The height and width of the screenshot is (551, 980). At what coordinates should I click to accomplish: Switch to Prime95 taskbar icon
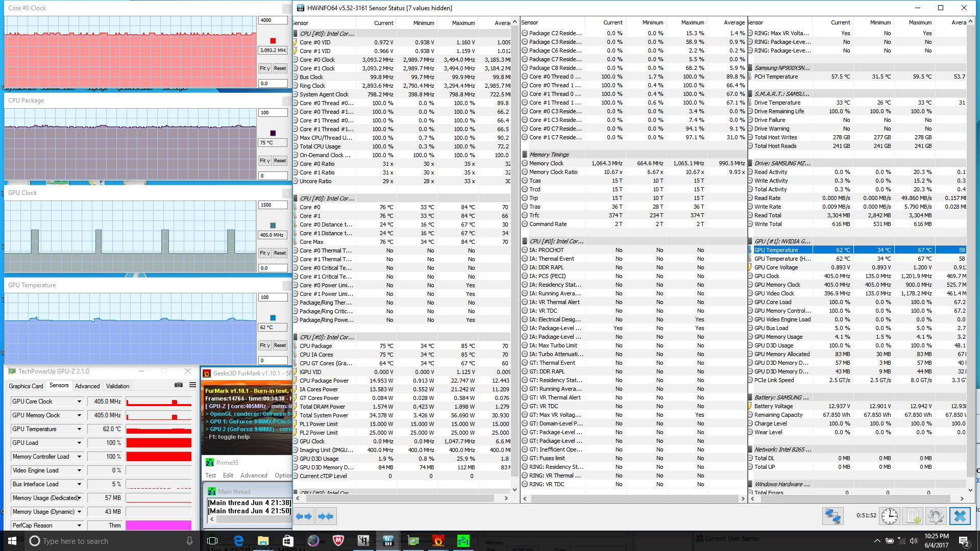(463, 541)
